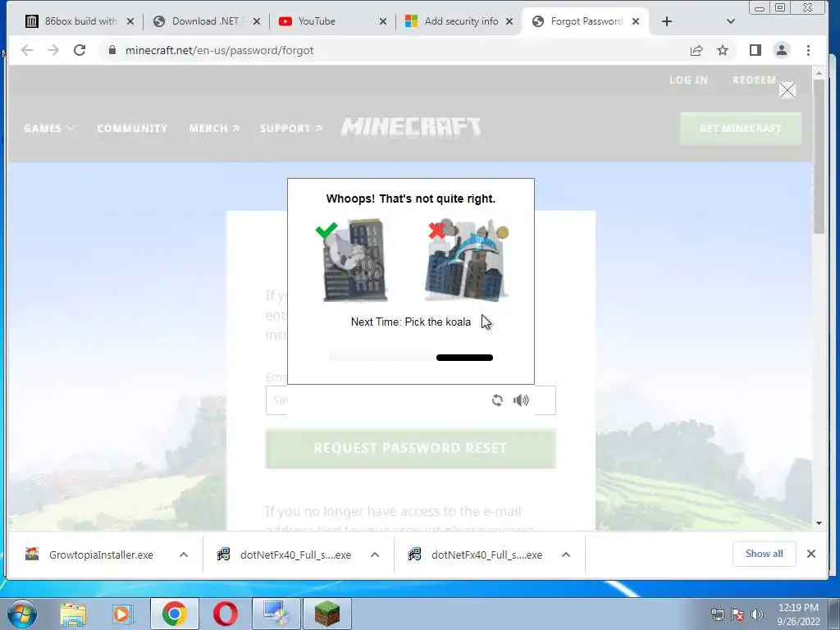
Task: Click the captcha audio speaker icon
Action: [521, 400]
